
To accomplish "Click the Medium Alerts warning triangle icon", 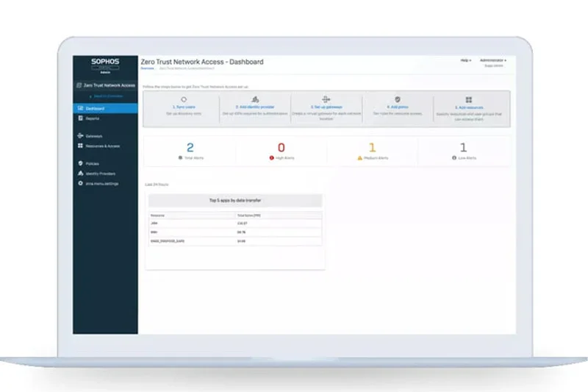I will click(x=360, y=158).
